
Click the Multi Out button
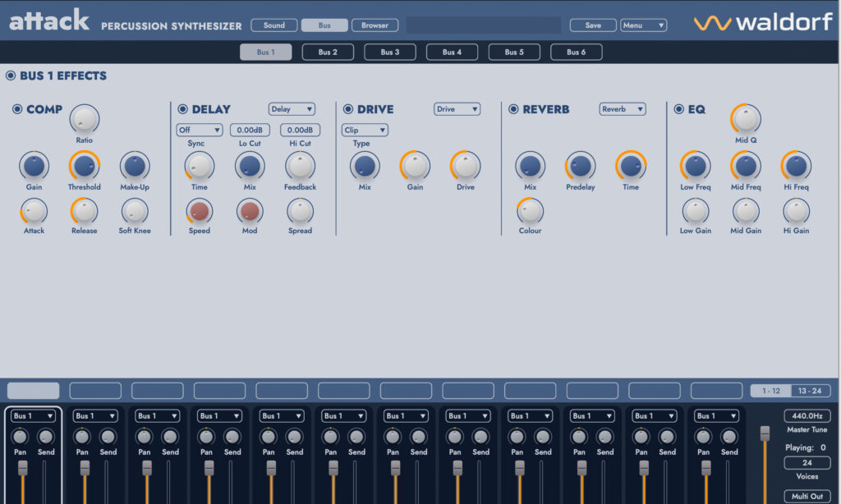pos(807,496)
